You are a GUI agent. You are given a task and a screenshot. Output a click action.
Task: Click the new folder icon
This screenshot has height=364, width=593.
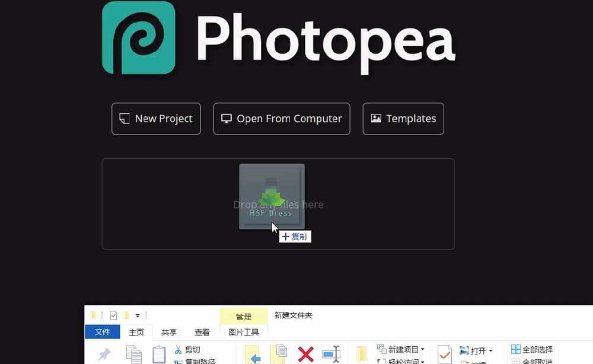(362, 355)
